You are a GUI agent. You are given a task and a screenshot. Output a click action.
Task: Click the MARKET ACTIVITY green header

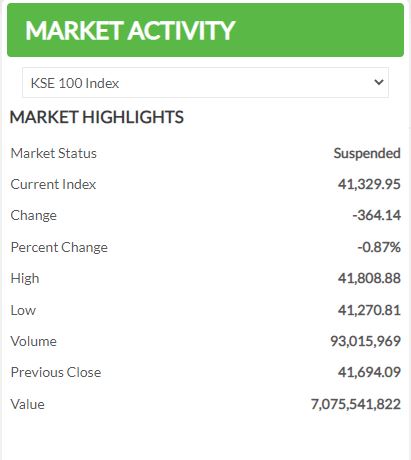[x=205, y=30]
